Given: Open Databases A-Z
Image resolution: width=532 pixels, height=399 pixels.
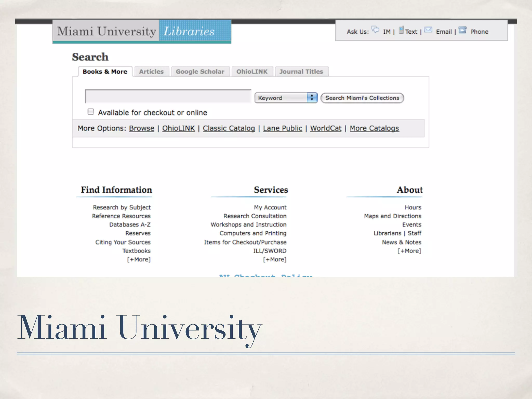Looking at the screenshot, I should coord(130,225).
